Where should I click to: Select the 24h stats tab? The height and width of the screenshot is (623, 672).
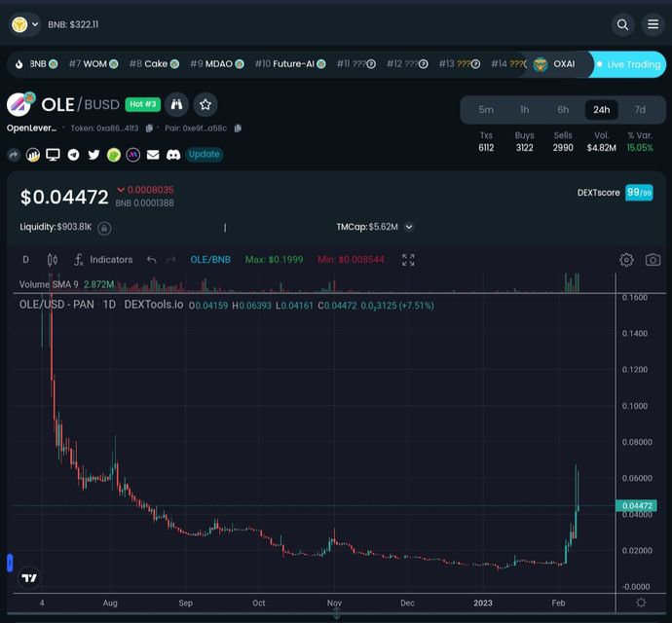tap(601, 110)
